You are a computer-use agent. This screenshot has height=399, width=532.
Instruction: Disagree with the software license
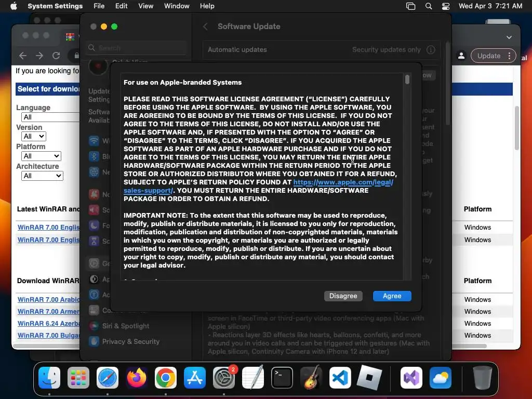[343, 296]
